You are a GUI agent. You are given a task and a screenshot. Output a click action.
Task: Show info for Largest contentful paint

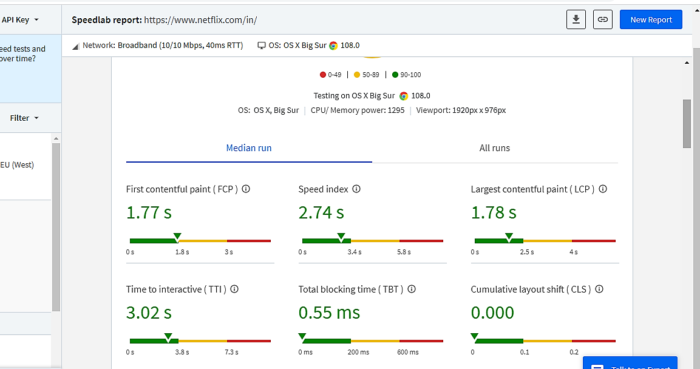[x=603, y=189]
